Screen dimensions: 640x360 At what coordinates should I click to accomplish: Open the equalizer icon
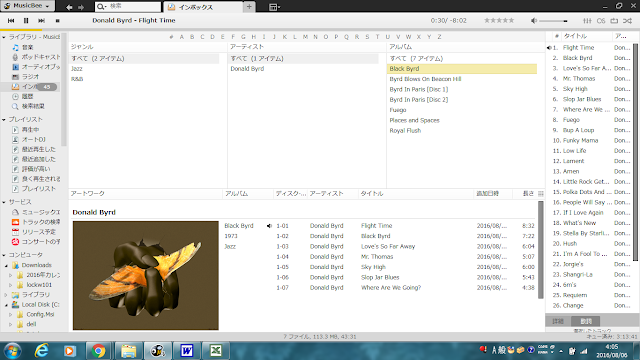[x=587, y=20]
